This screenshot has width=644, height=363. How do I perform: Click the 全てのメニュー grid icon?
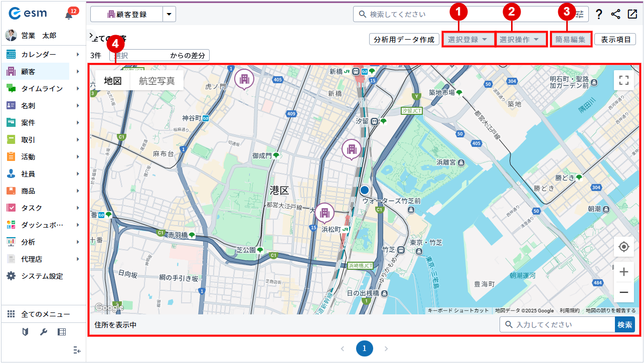(x=11, y=314)
